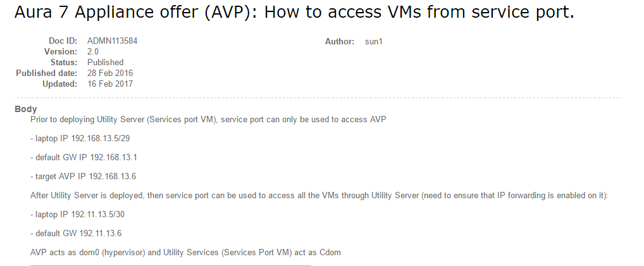Click the Author label
Screen dimensions: 644x266
tap(340, 42)
